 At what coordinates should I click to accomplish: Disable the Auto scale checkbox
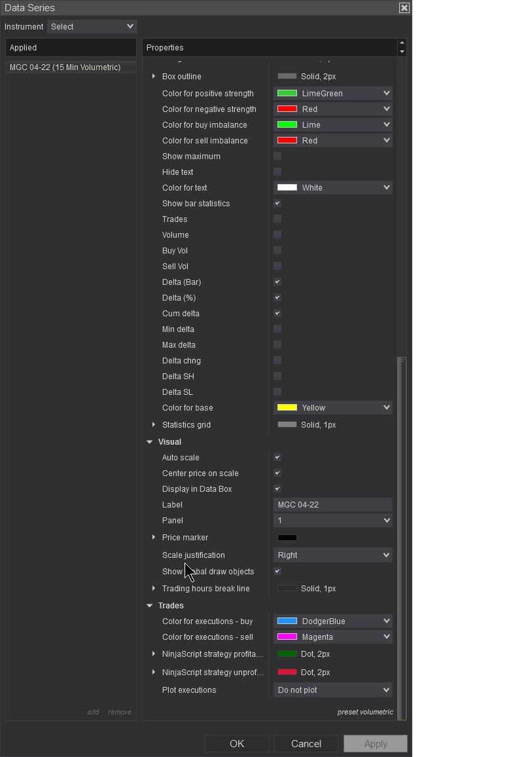277,458
